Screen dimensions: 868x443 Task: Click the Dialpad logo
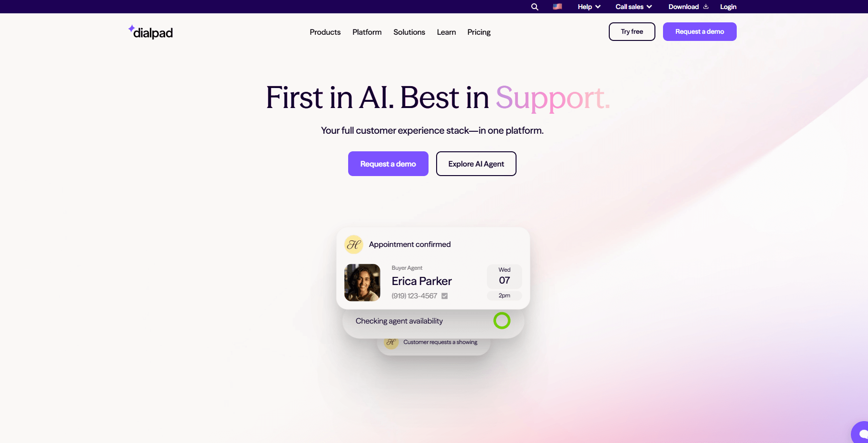point(150,32)
